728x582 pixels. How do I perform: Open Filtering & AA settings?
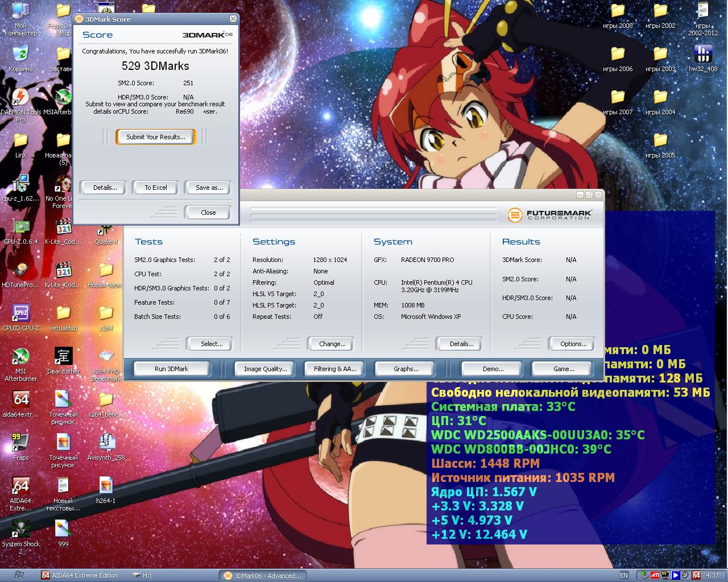click(334, 369)
